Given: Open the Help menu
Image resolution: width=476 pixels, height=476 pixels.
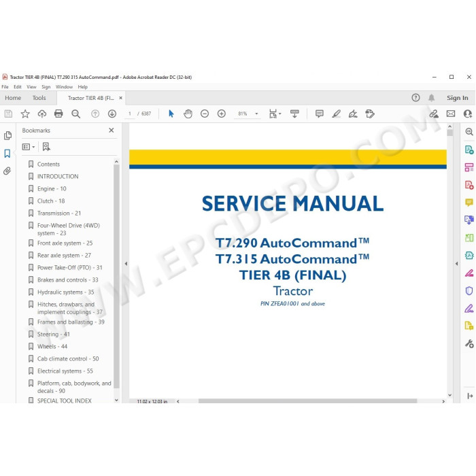Looking at the screenshot, I should 82,87.
